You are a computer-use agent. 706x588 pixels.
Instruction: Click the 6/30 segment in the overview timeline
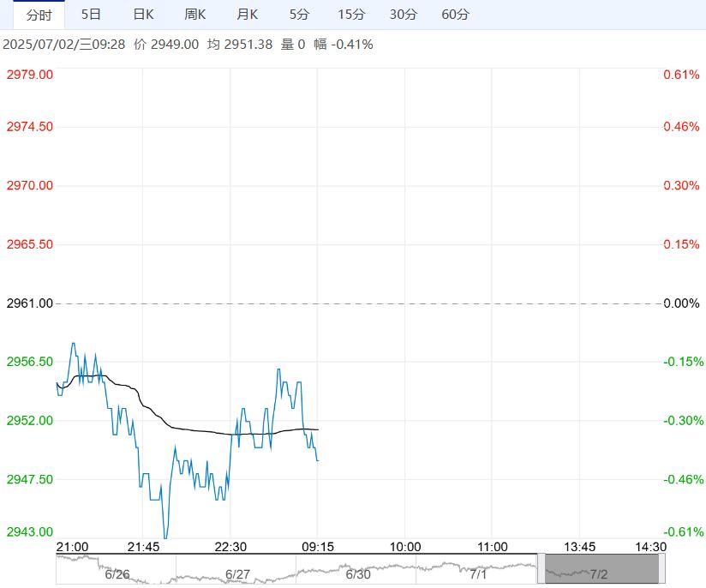[357, 573]
